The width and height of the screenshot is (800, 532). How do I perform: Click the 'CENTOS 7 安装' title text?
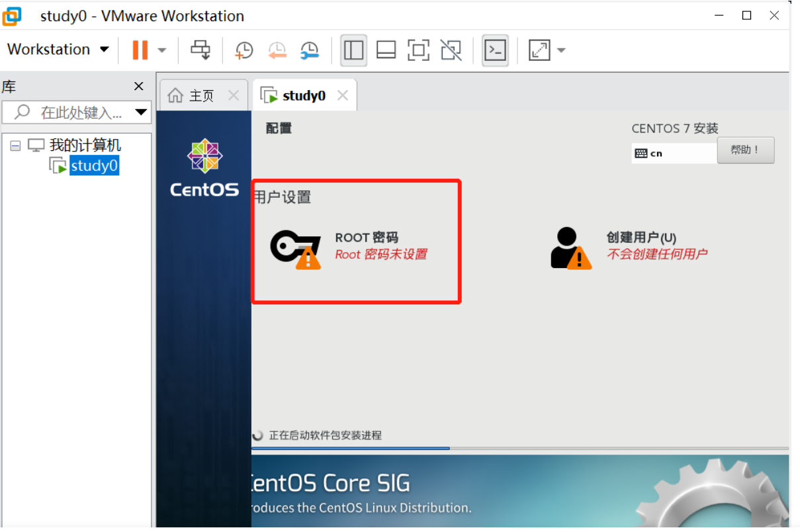click(x=675, y=128)
